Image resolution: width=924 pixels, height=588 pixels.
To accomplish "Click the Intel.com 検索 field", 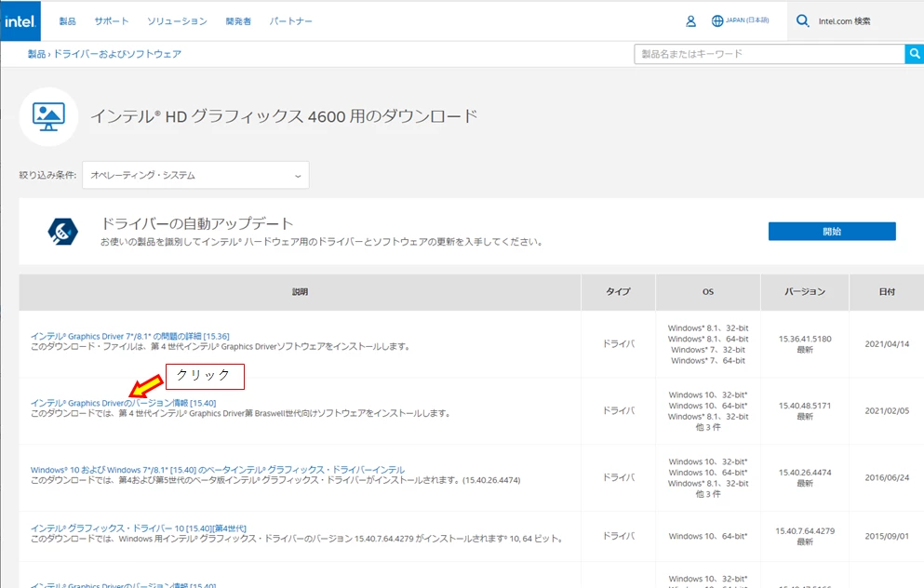I will click(x=844, y=21).
